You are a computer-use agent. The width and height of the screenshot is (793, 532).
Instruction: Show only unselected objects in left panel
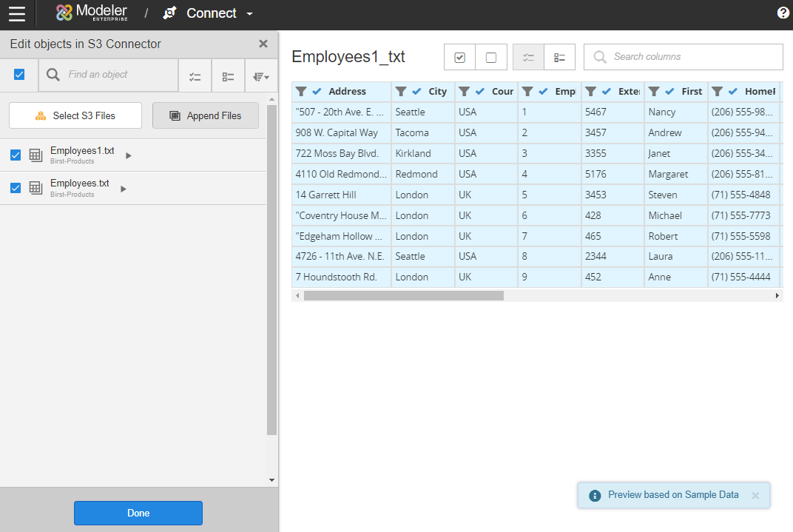click(229, 76)
